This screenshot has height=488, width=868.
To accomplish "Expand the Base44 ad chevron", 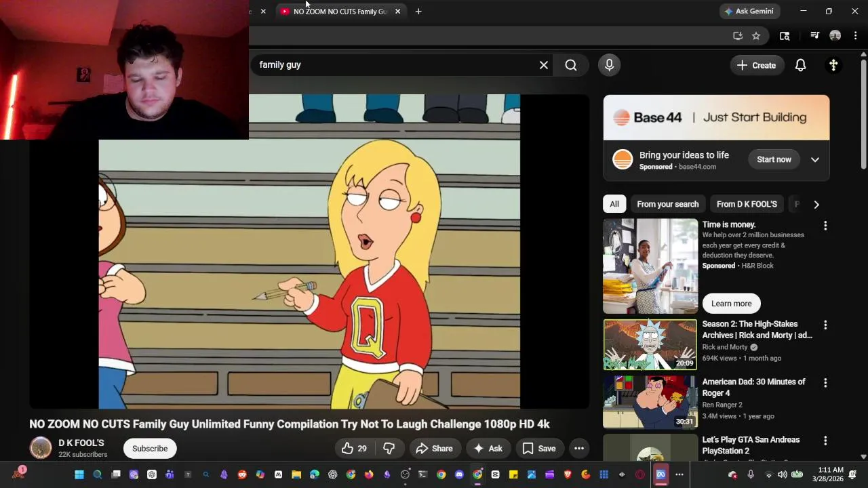I will [815, 160].
